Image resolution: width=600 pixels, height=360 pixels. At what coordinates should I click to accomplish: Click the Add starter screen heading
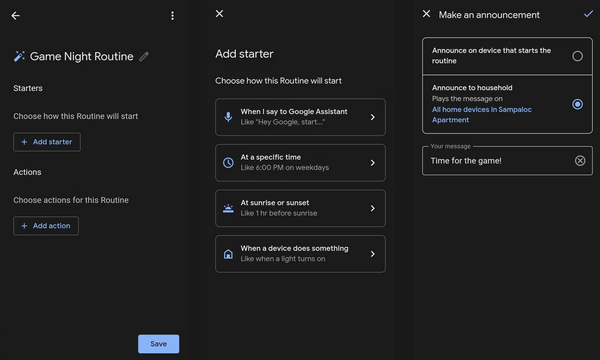click(244, 54)
